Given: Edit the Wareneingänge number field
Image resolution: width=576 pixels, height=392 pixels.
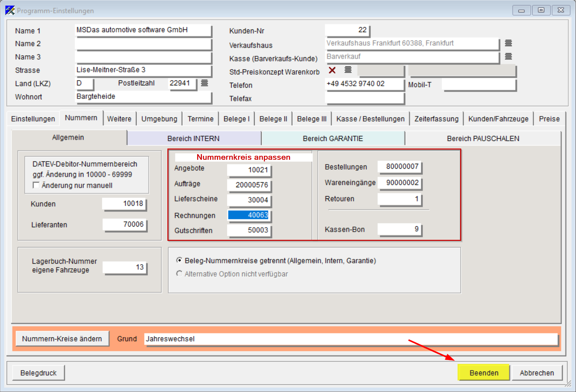Looking at the screenshot, I should click(400, 183).
